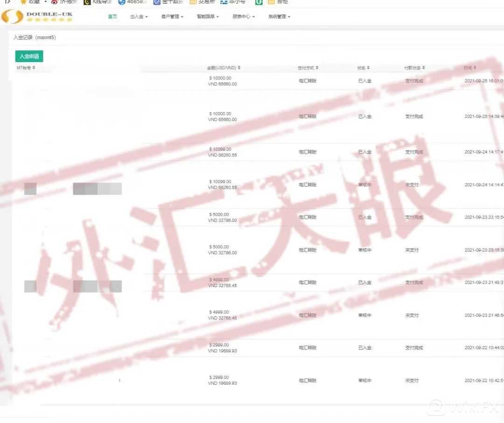Sort by 付款状态 column
The image size is (504, 423).
click(x=415, y=68)
